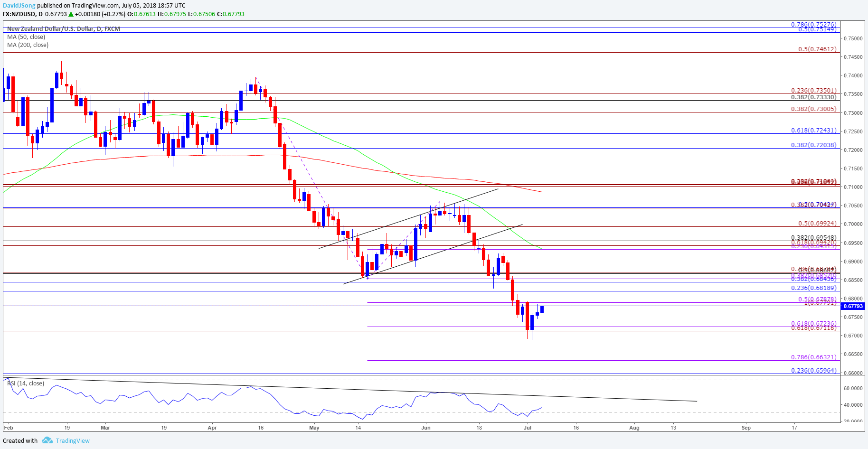Click the 40.0000 RSI axis label
Screen dimensions: 868x449
coord(853,405)
